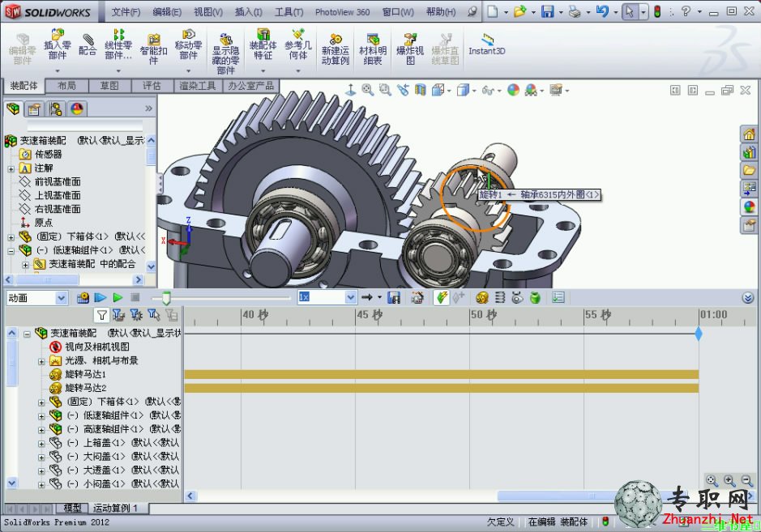
Task: Expand 高速轴组件<1> in the motion tree
Action: point(42,430)
